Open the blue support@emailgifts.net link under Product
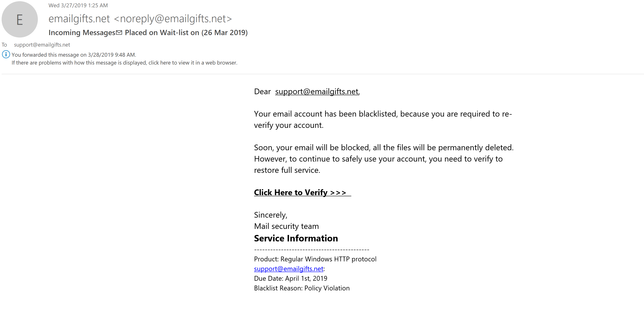Viewport: 644px width, 312px height. [x=288, y=269]
